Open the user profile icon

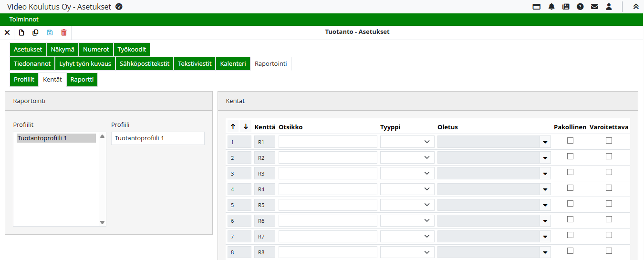coord(609,7)
